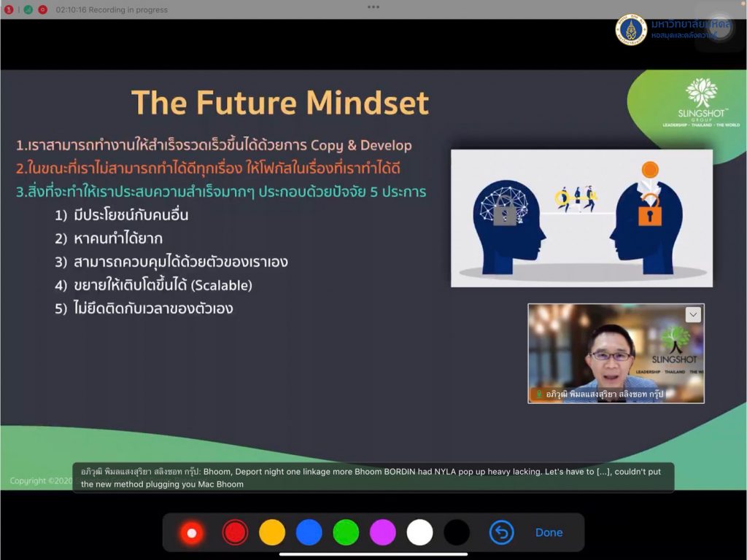
Task: Switch to green markup color
Action: tap(346, 533)
